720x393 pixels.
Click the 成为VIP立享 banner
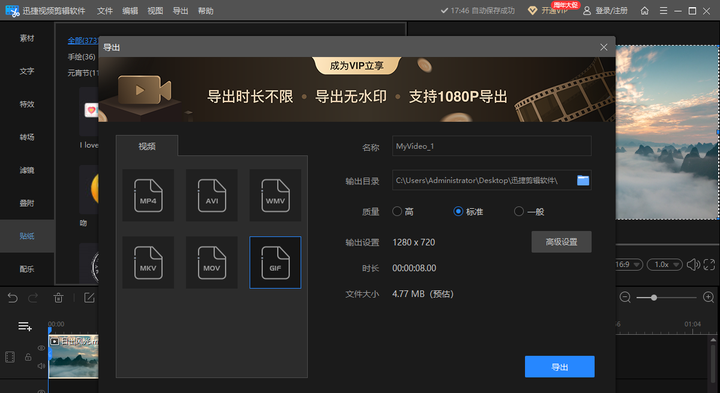point(357,66)
